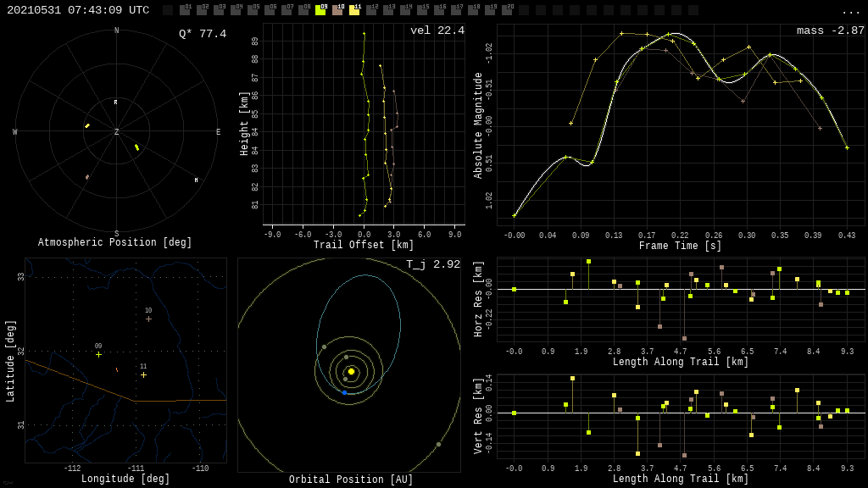This screenshot has height=488, width=868.
Task: Click station 11 cross marker on map
Action: coord(143,374)
